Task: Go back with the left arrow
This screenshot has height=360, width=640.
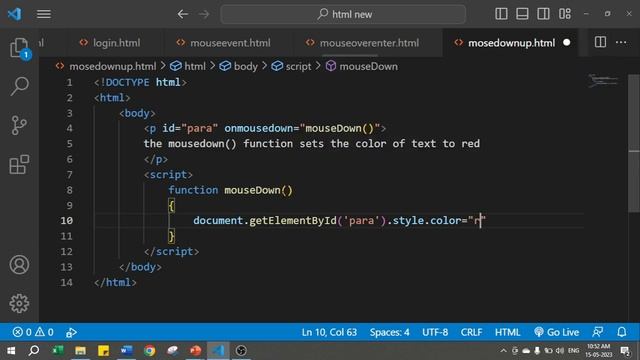Action: [182, 14]
